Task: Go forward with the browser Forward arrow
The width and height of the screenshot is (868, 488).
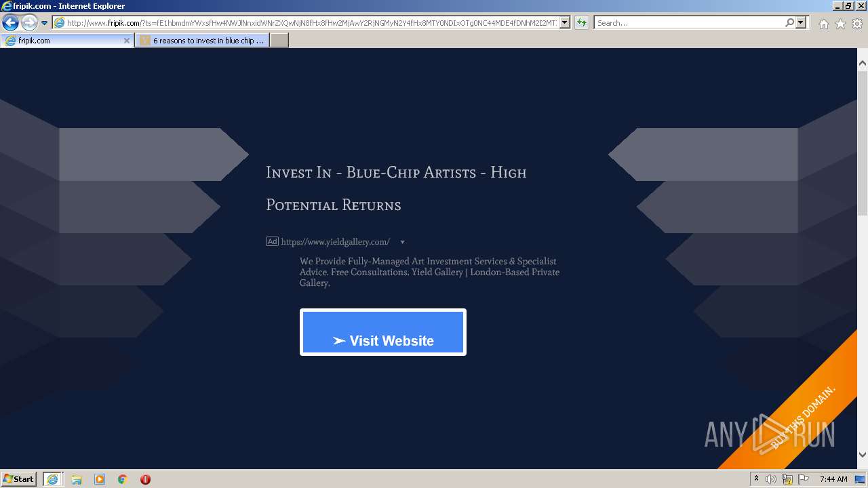Action: click(29, 23)
